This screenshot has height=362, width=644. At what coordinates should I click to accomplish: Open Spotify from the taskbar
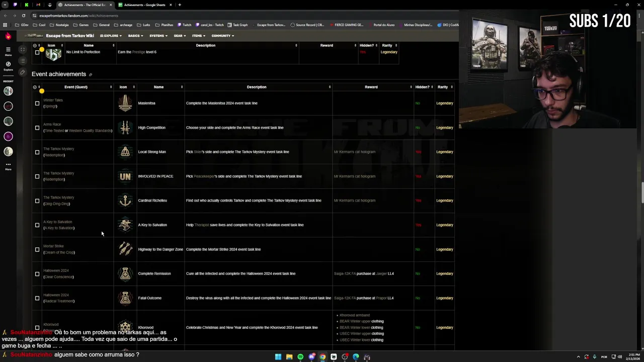pos(300,357)
